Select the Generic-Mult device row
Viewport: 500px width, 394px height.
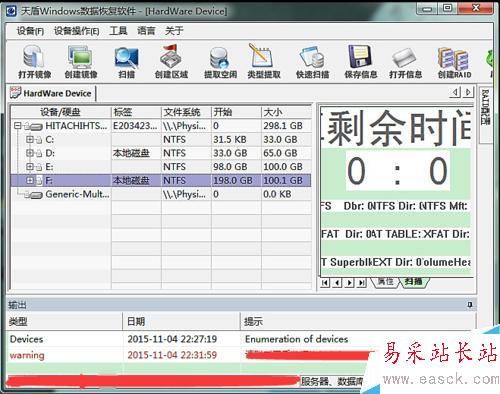tap(161, 194)
